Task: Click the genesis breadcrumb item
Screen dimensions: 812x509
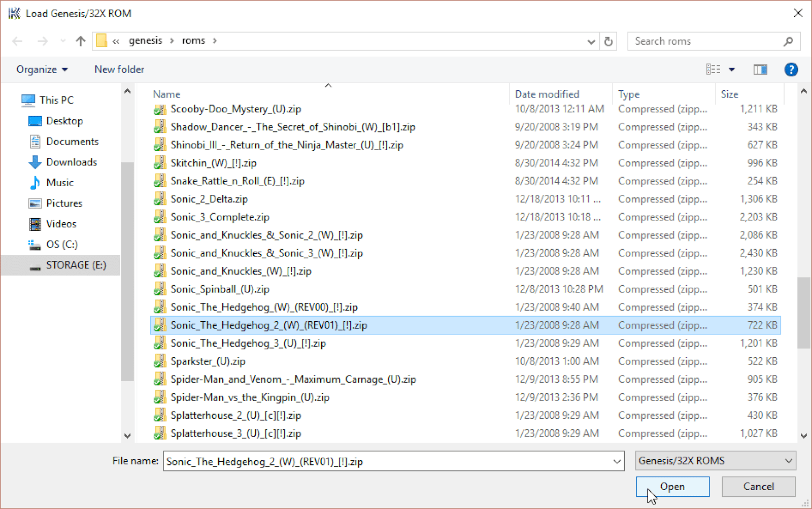Action: click(x=145, y=41)
